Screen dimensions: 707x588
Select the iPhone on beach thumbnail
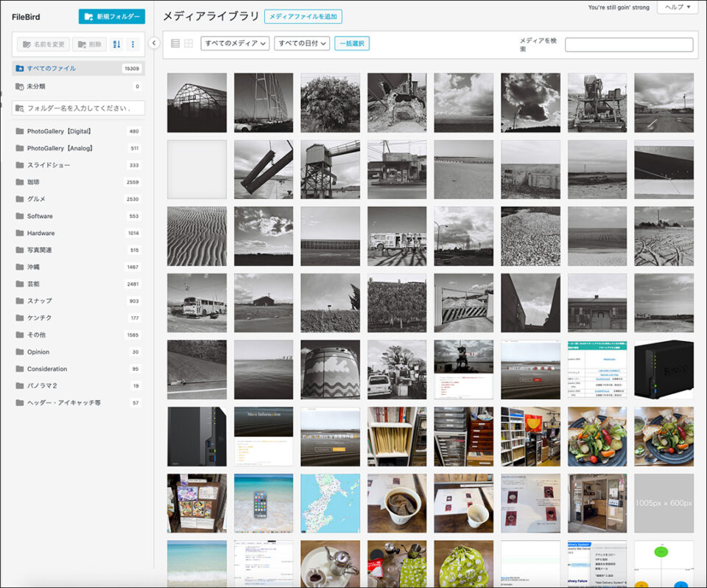[x=264, y=503]
